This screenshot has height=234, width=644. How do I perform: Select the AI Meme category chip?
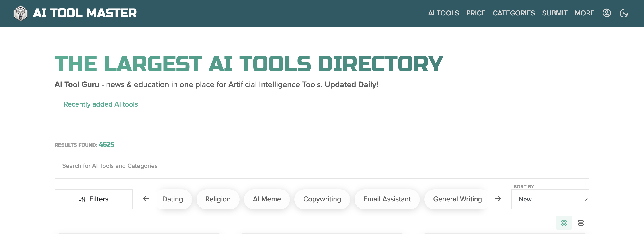[x=267, y=199]
